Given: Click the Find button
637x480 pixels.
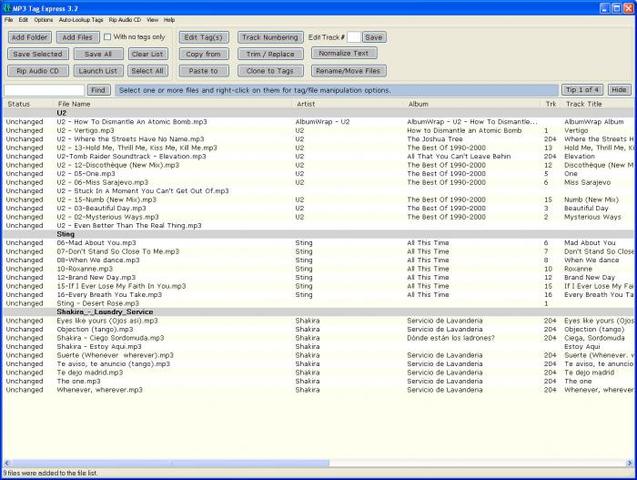Looking at the screenshot, I should click(98, 90).
